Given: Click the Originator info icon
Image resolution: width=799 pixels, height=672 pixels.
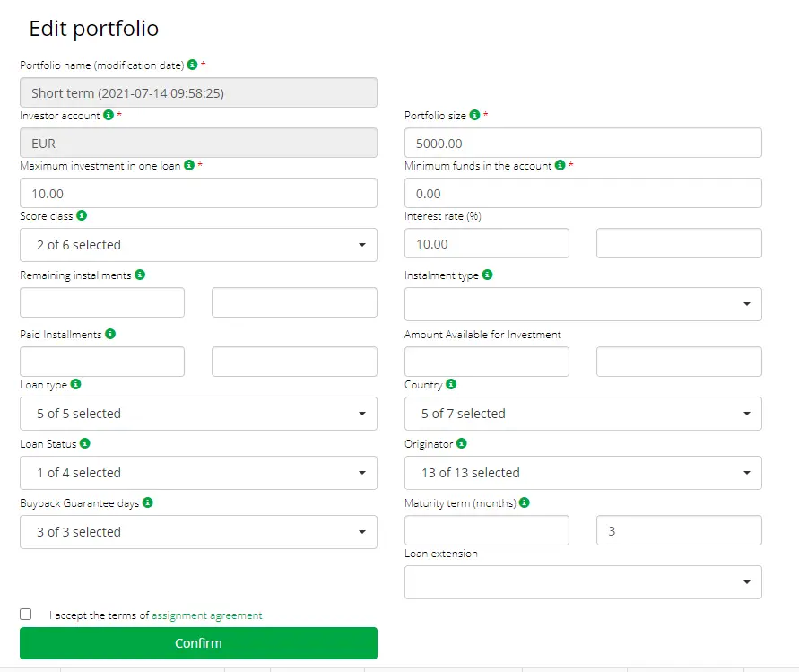Looking at the screenshot, I should 461,443.
